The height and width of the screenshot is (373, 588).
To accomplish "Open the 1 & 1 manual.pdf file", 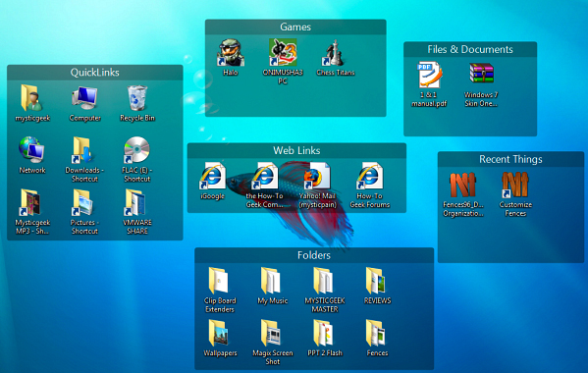I will click(429, 75).
